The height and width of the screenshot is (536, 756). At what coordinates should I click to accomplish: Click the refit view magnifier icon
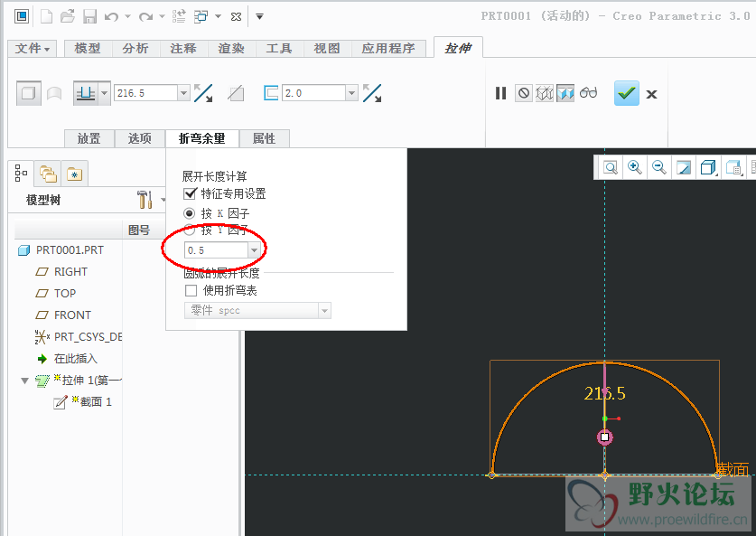[x=611, y=167]
